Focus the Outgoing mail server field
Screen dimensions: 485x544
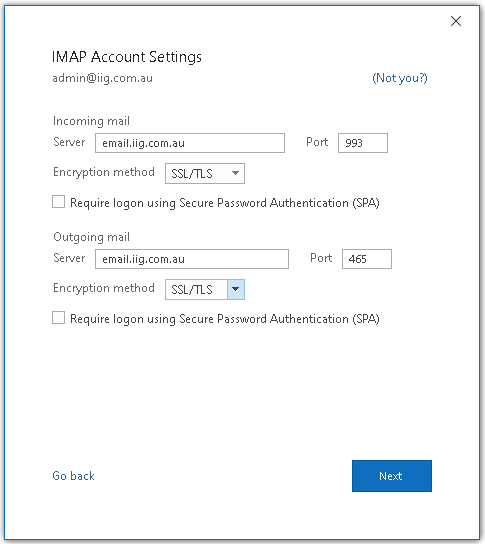click(192, 259)
